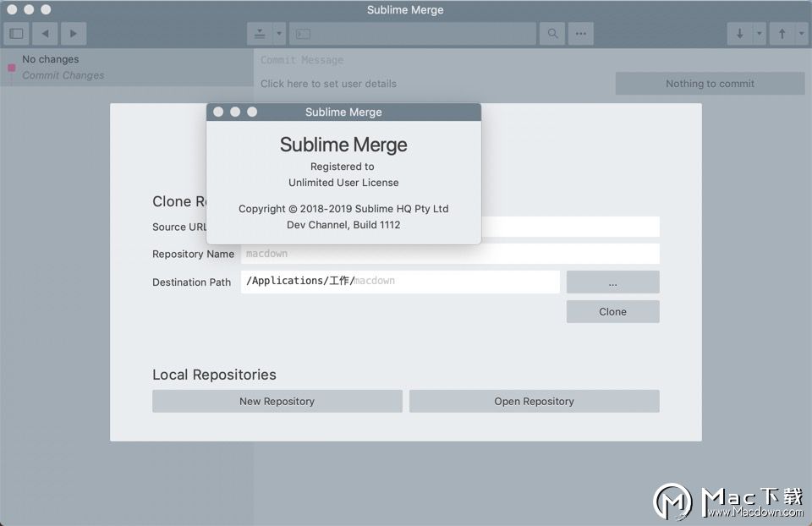Click the Repository Name label
The image size is (812, 526).
tap(193, 254)
